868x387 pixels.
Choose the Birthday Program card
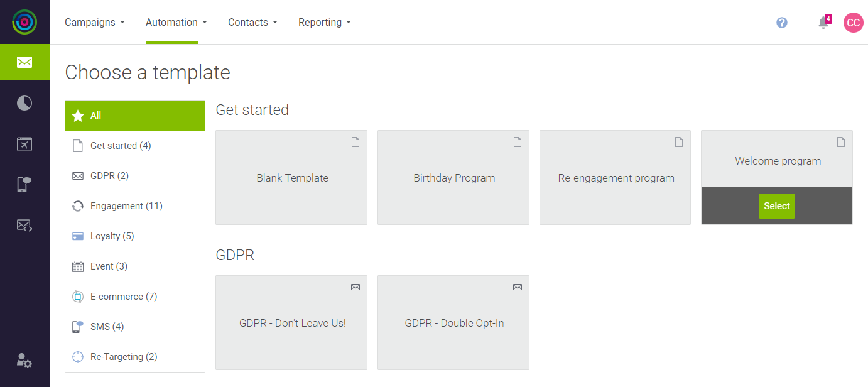453,178
